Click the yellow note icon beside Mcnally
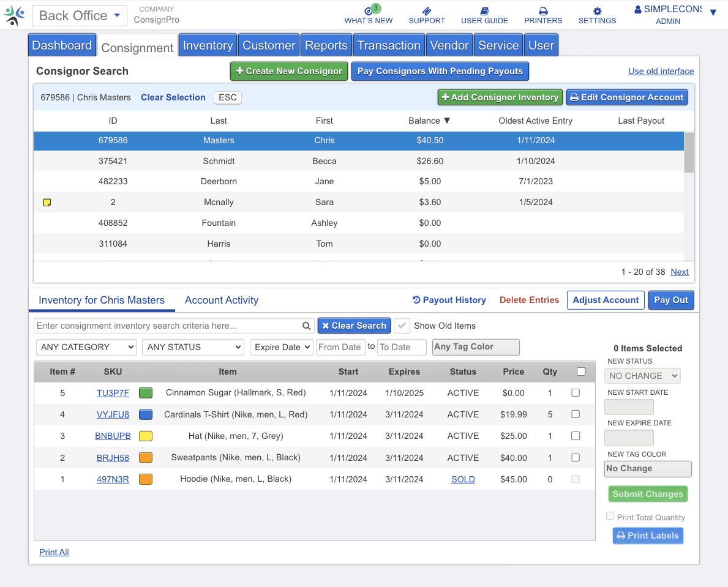728x587 pixels. 47,203
